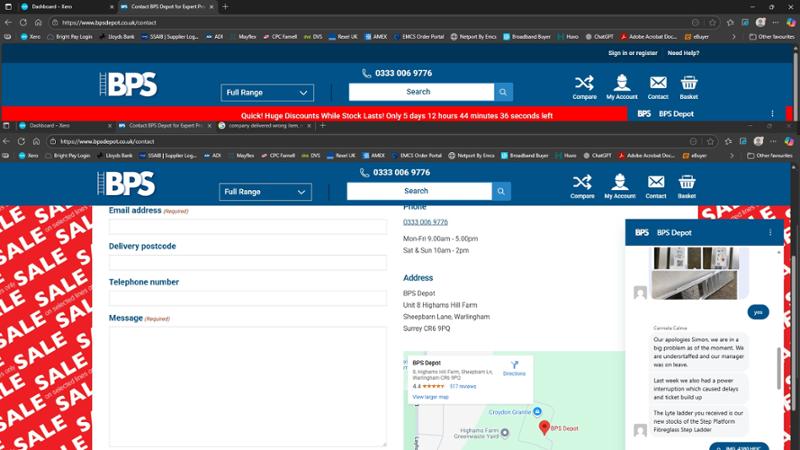
Task: Open EMCS Order Portal bookmark in three-tab window
Action: click(416, 156)
